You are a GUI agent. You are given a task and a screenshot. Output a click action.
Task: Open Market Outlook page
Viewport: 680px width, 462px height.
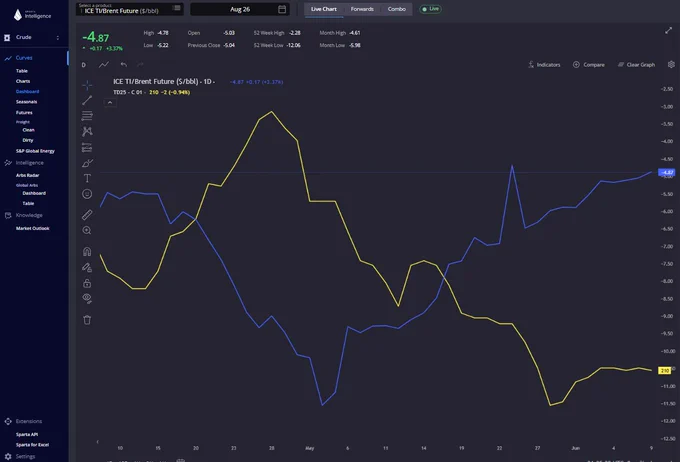click(x=33, y=228)
